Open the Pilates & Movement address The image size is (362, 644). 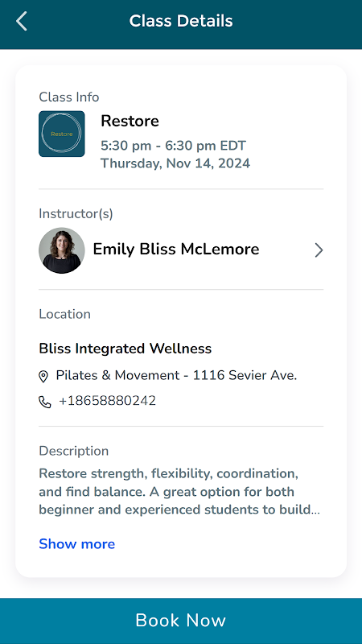point(176,375)
